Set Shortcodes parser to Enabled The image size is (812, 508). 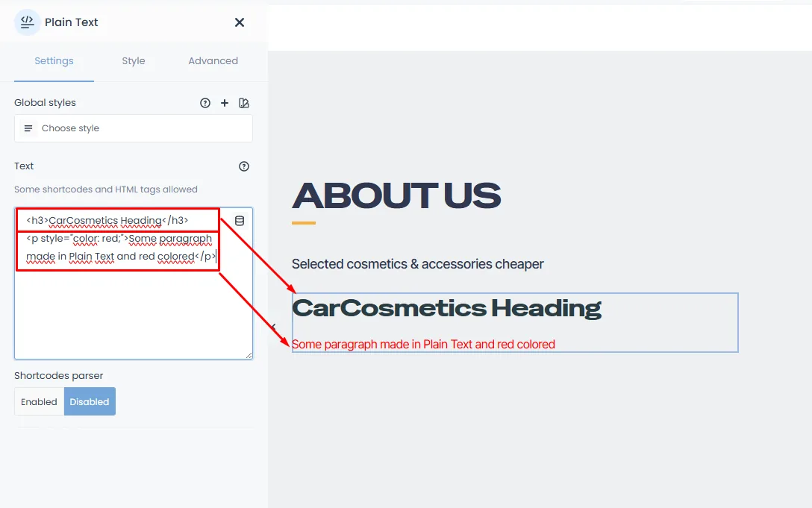(40, 401)
